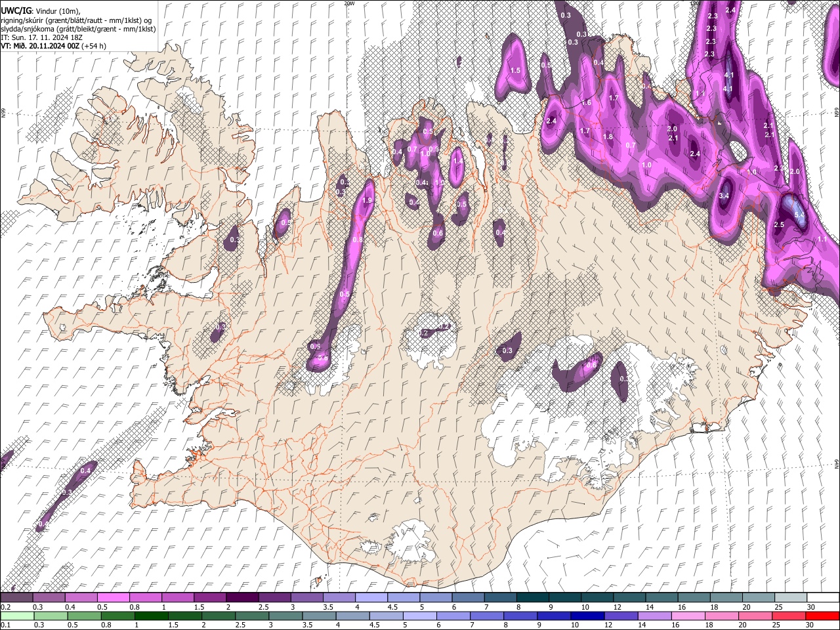Click the 'VT: Mið. 20.11.2024 00Z (+54 h)' line
The image size is (840, 630).
click(x=53, y=46)
